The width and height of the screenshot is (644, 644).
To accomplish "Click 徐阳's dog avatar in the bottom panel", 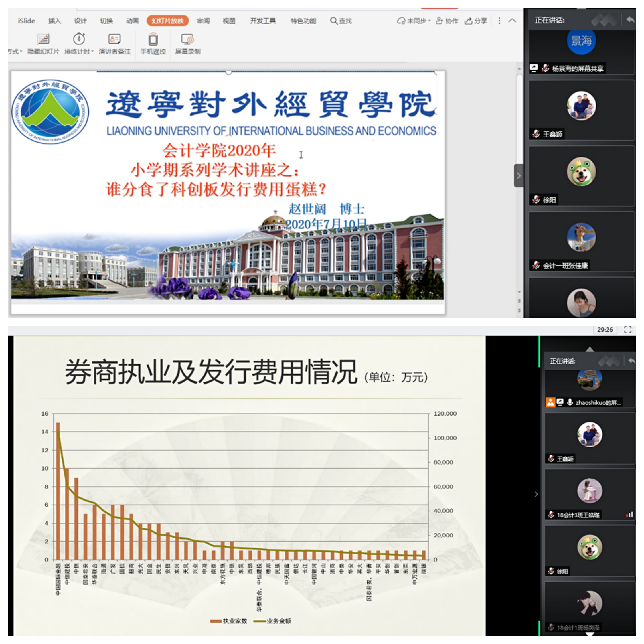I will tap(590, 547).
